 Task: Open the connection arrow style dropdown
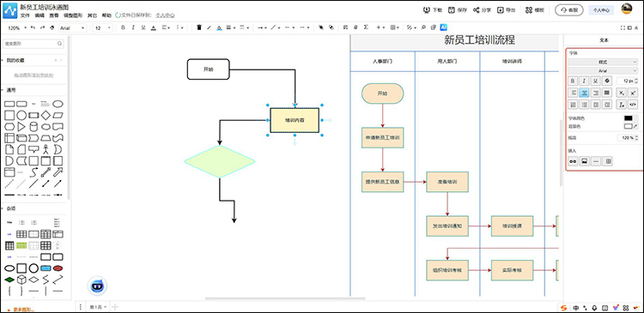(x=262, y=27)
